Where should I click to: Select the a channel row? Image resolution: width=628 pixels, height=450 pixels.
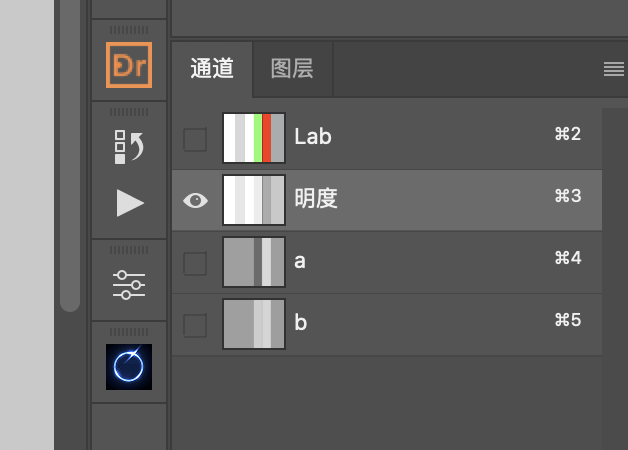[387, 262]
